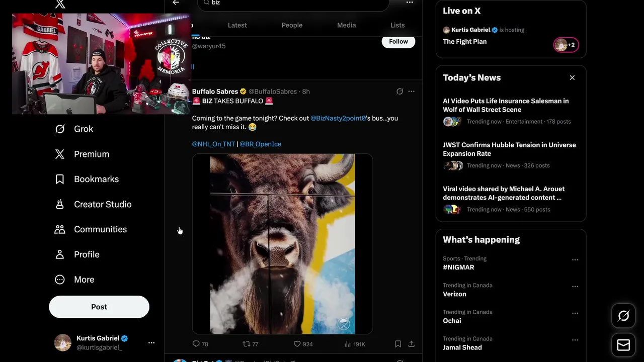Open Communities from the sidebar

click(91, 229)
